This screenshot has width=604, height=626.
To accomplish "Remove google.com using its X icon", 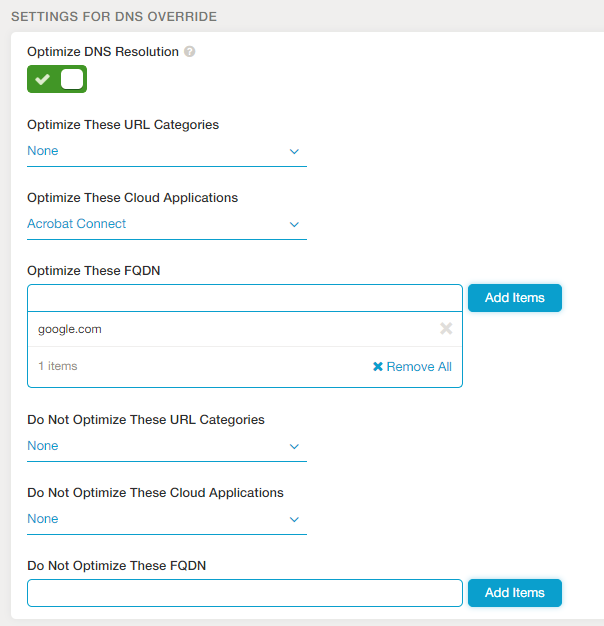I will pos(446,329).
